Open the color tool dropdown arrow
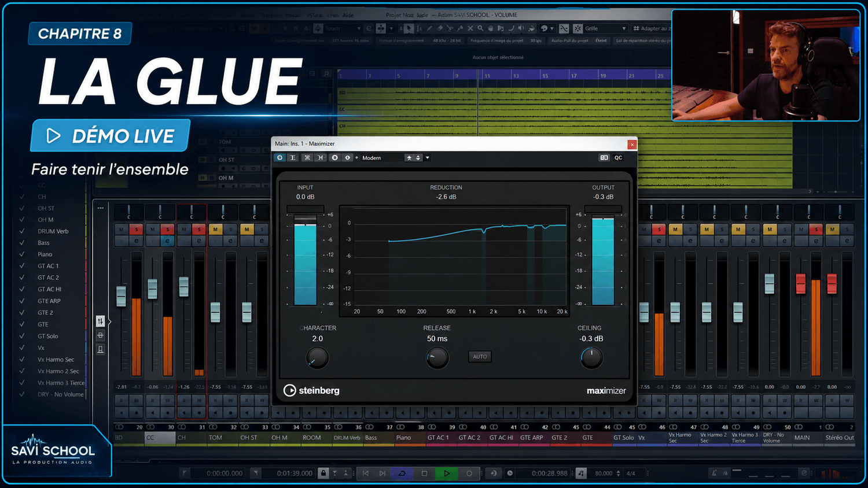 tap(552, 28)
